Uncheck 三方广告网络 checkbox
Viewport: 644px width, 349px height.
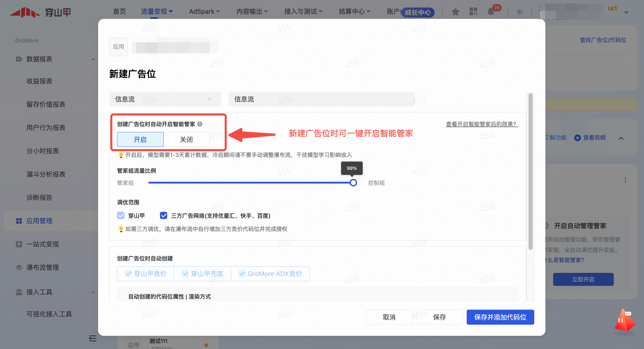(x=164, y=215)
